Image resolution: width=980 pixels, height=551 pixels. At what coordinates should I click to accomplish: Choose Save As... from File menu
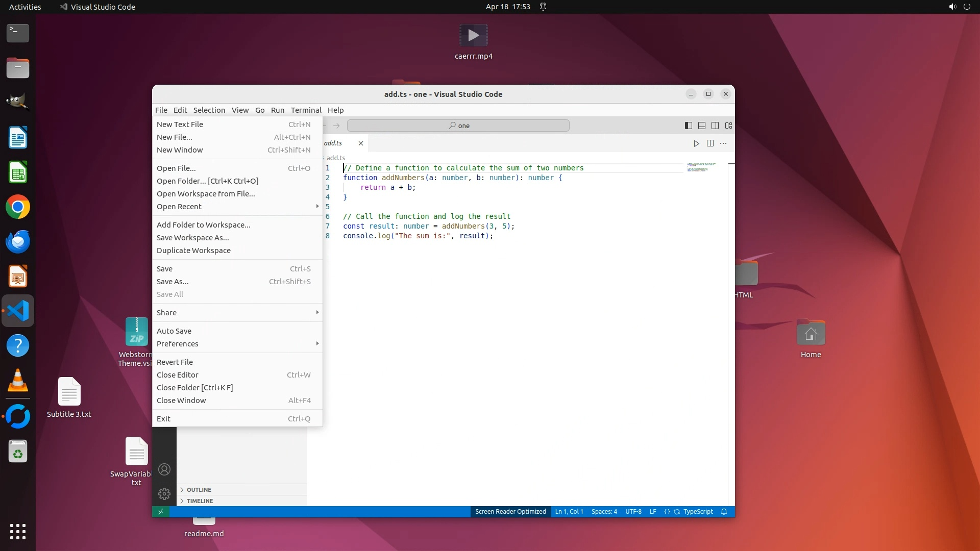pos(173,282)
